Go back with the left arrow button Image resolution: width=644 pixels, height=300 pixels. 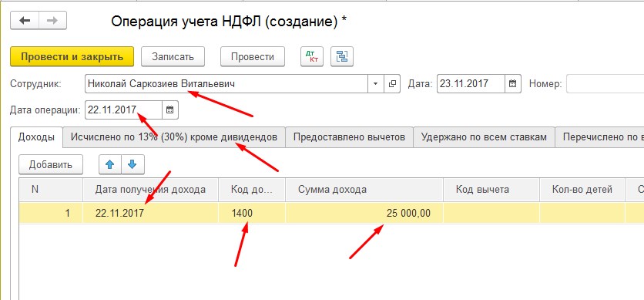pyautogui.click(x=25, y=21)
